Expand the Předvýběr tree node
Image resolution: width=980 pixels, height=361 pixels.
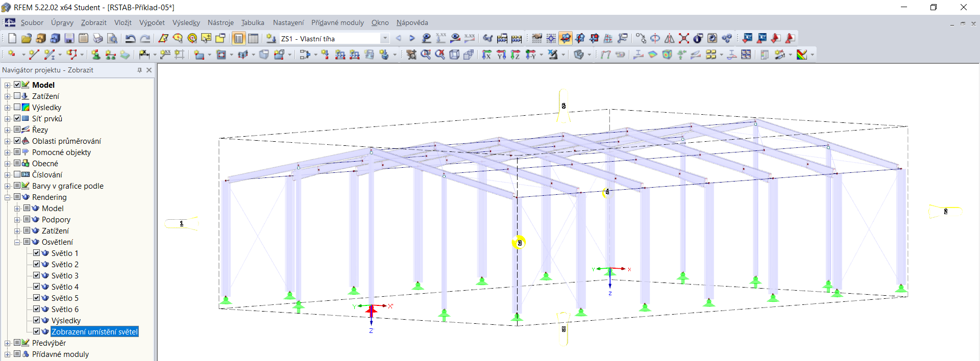point(8,343)
